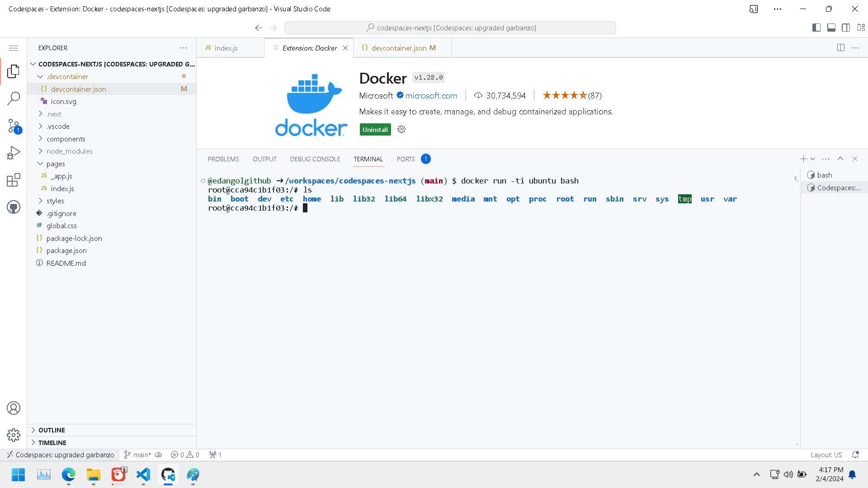
Task: Toggle Primary Side Bar visibility
Action: [816, 28]
